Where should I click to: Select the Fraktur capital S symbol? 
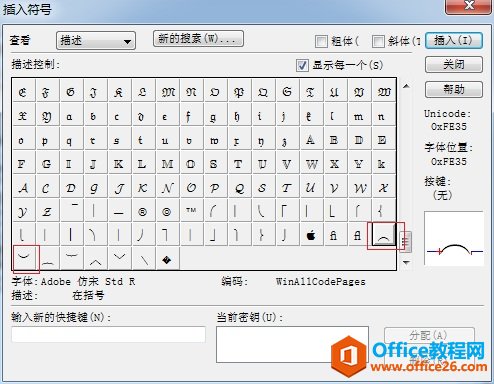click(288, 91)
